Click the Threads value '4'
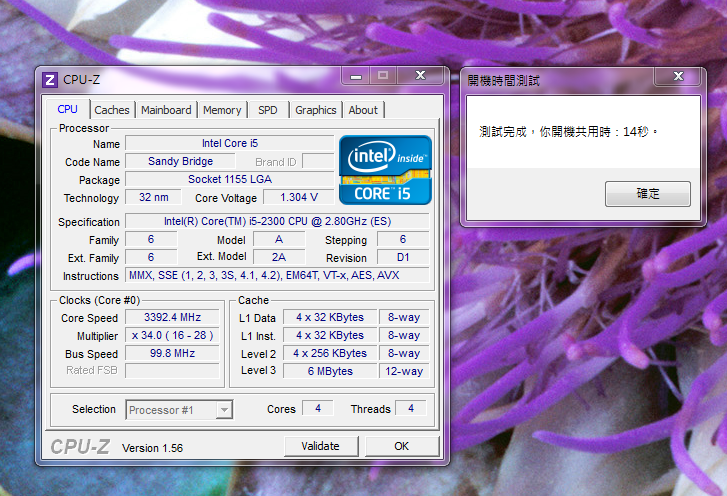The image size is (727, 496). pyautogui.click(x=411, y=408)
